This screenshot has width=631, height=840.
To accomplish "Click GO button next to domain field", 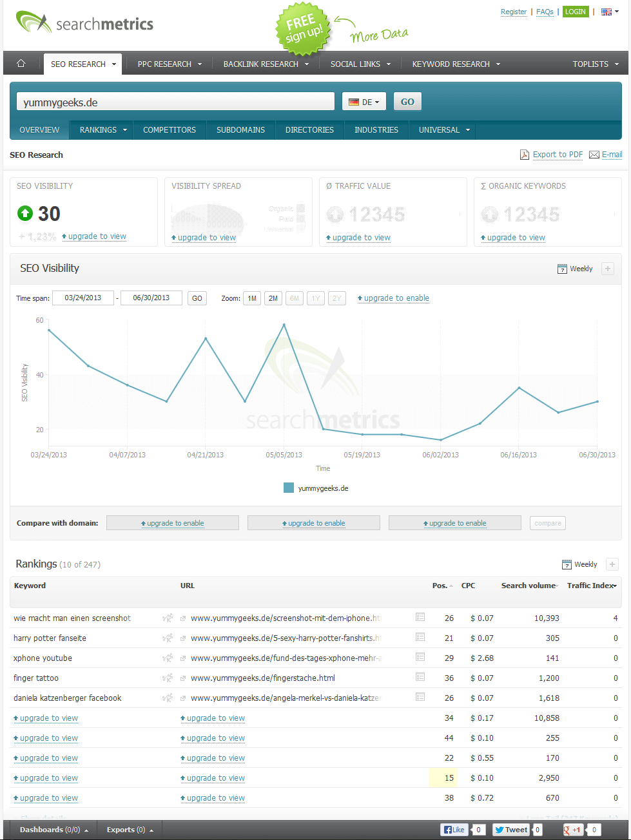I will (x=407, y=102).
